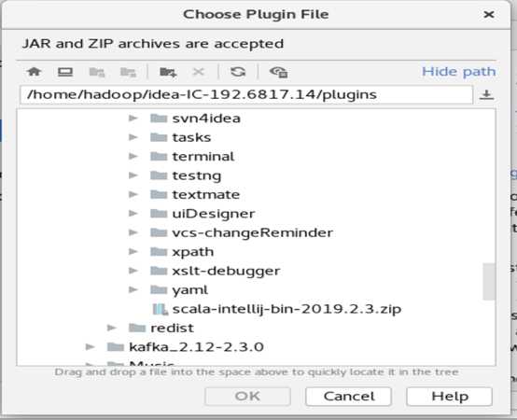Click the Hide path link
The image size is (517, 420).
[458, 72]
